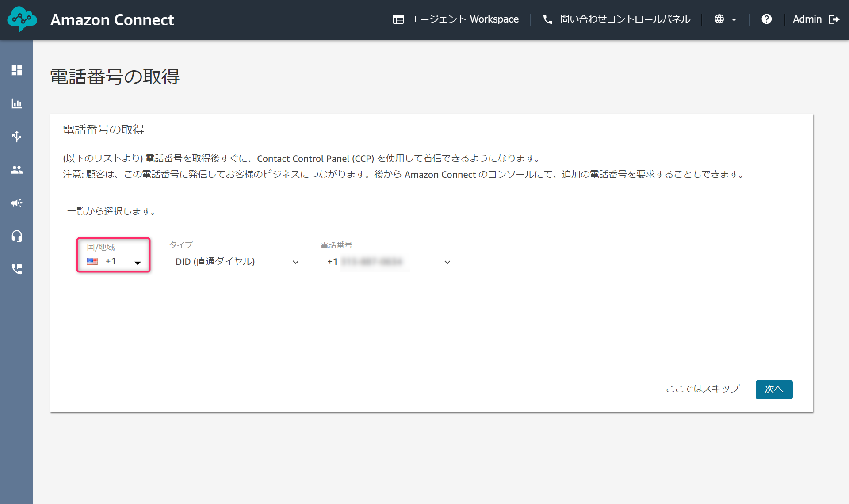Select the Routing icon in the sidebar
The width and height of the screenshot is (849, 504).
pyautogui.click(x=17, y=136)
